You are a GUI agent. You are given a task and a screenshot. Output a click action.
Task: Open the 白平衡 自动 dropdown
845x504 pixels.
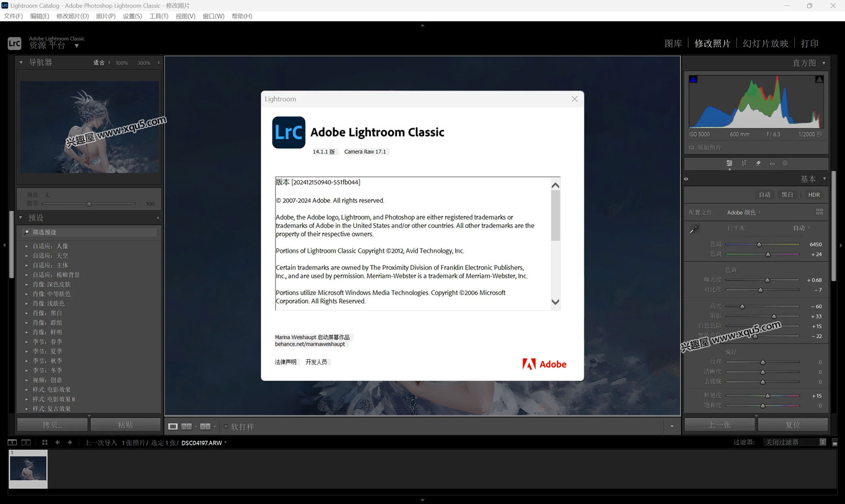point(802,228)
